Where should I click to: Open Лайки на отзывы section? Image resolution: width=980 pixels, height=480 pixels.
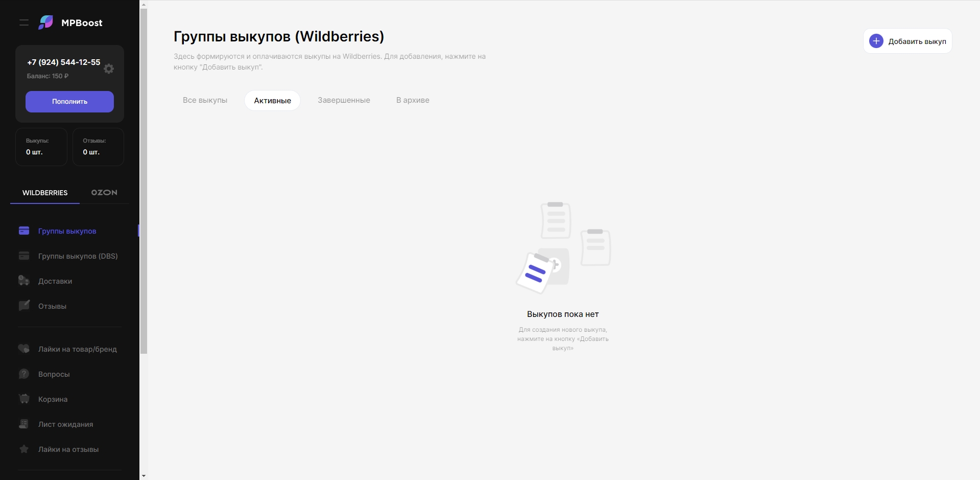68,449
